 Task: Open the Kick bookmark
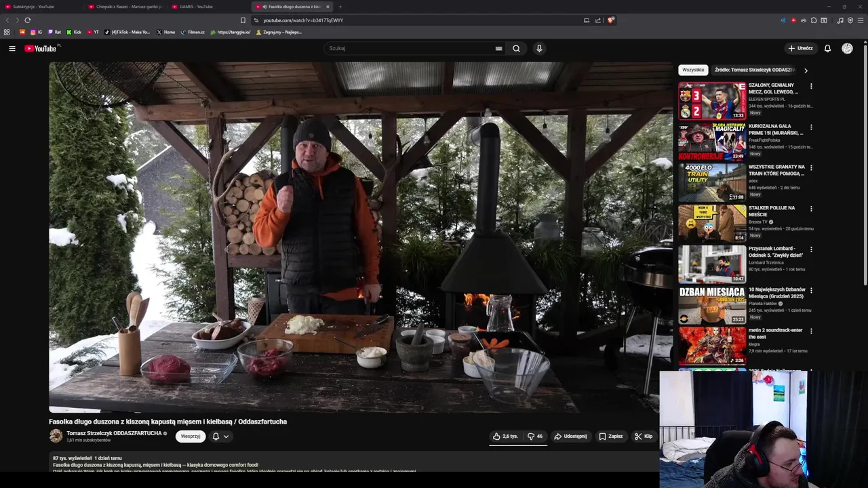click(74, 32)
